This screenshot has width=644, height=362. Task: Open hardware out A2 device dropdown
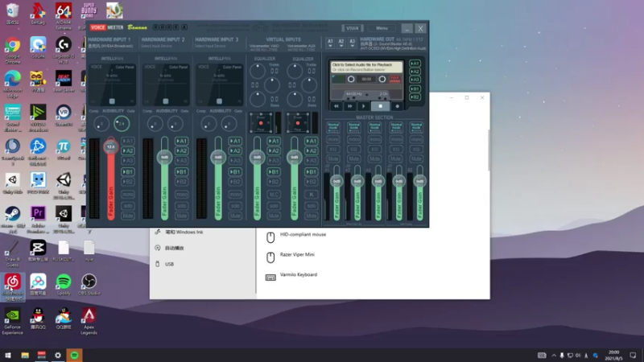(x=341, y=43)
